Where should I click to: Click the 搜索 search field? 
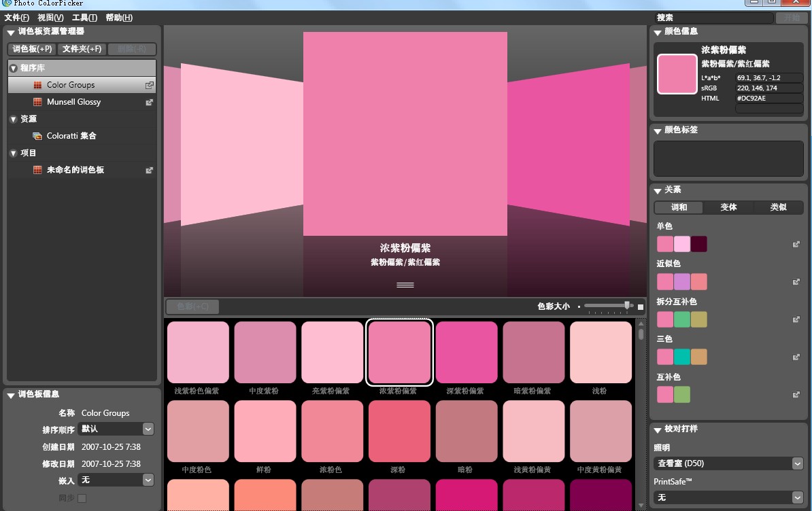[x=713, y=18]
